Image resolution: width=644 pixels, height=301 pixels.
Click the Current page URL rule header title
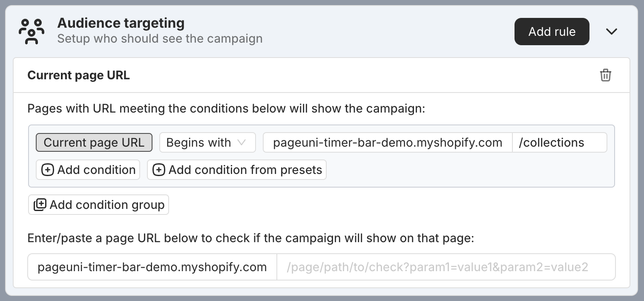coord(79,75)
